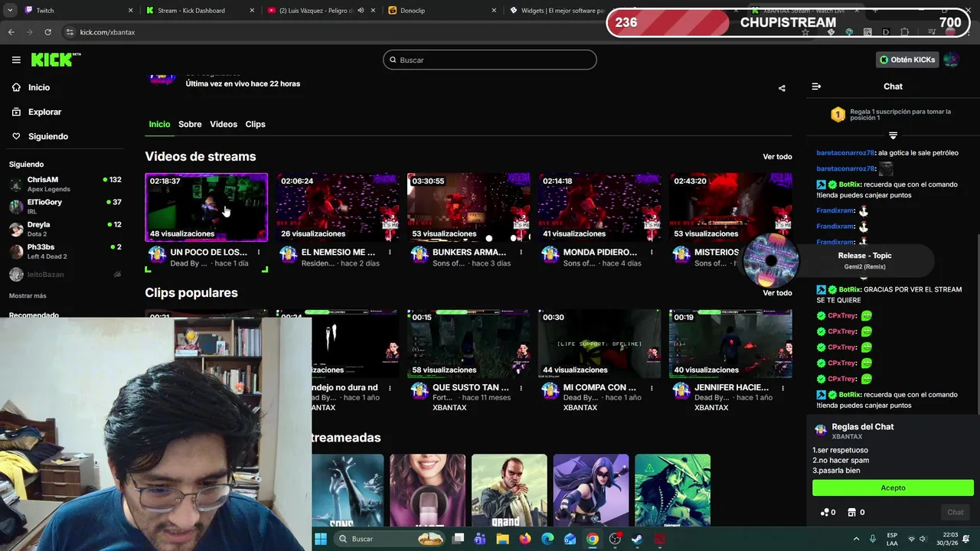This screenshot has height=551, width=980.
Task: Open the 02:14:18 stream video thumbnail
Action: tap(599, 207)
